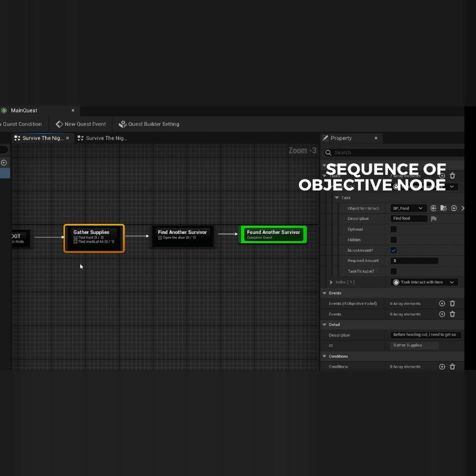476x476 pixels.
Task: Enable the Optional checkbox
Action: pyautogui.click(x=393, y=229)
